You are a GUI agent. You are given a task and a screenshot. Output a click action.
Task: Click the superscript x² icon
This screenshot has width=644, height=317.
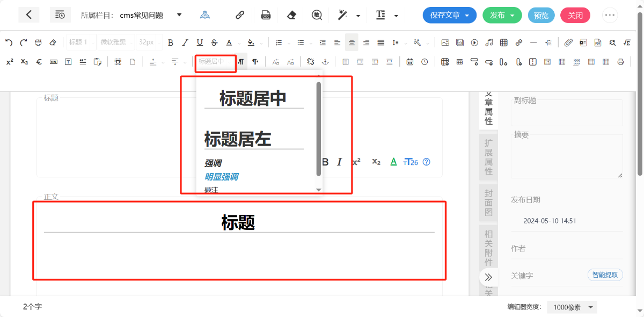click(10, 62)
